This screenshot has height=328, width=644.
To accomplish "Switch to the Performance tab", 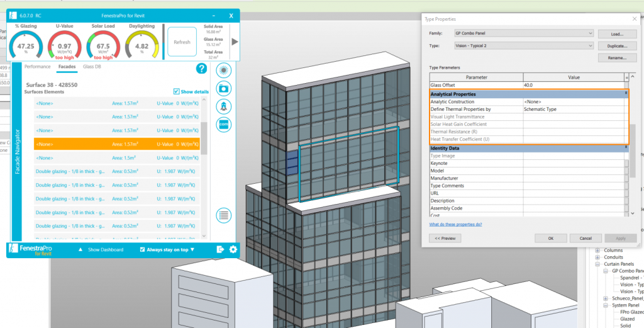I will pos(37,66).
